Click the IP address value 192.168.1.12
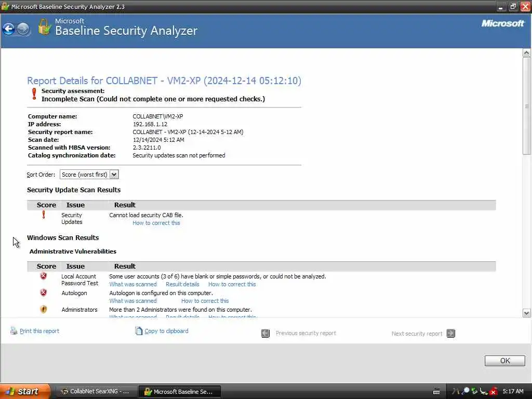This screenshot has width=532, height=399. click(x=150, y=124)
